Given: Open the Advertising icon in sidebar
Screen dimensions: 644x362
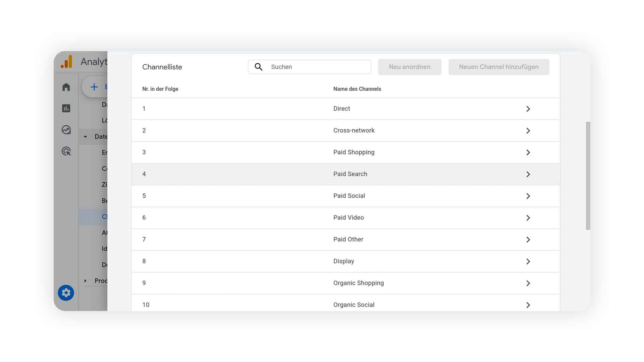Looking at the screenshot, I should pos(66,151).
